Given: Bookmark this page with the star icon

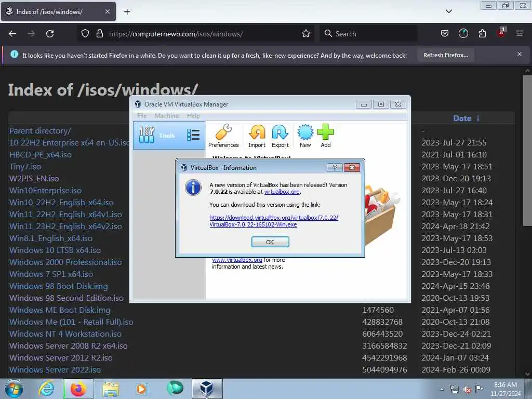Looking at the screenshot, I should pyautogui.click(x=305, y=34).
